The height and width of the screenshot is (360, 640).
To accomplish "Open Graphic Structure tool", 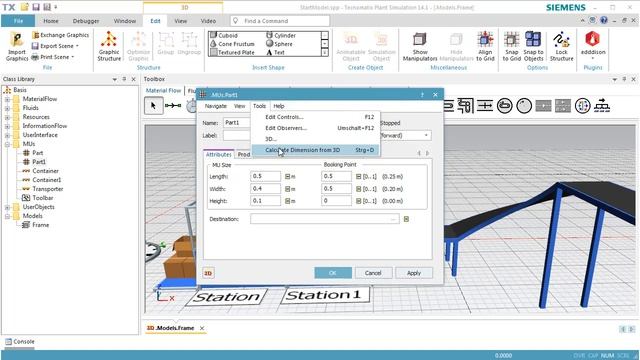I will tap(109, 46).
